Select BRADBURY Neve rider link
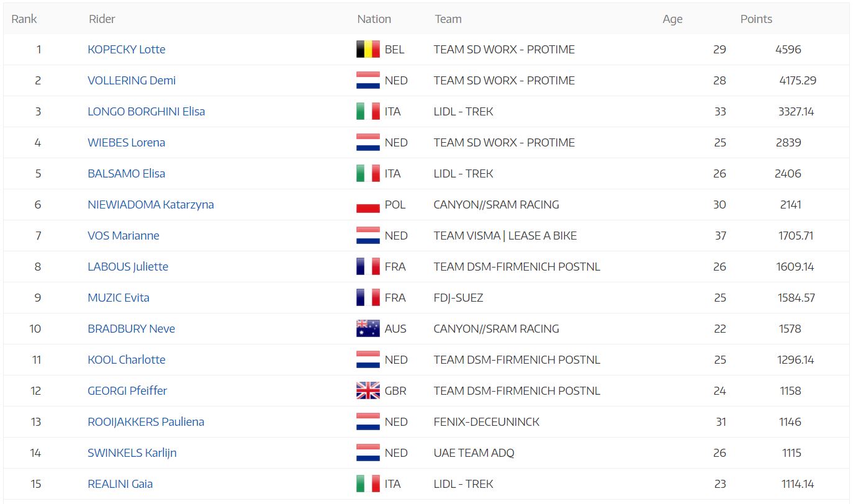The height and width of the screenshot is (504, 853). pos(132,329)
